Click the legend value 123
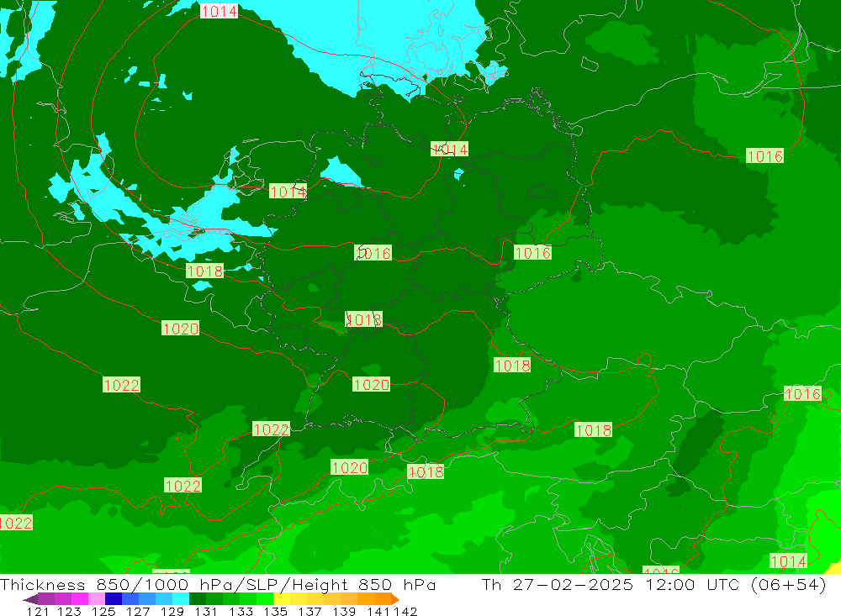The width and height of the screenshot is (841, 616). click(69, 611)
